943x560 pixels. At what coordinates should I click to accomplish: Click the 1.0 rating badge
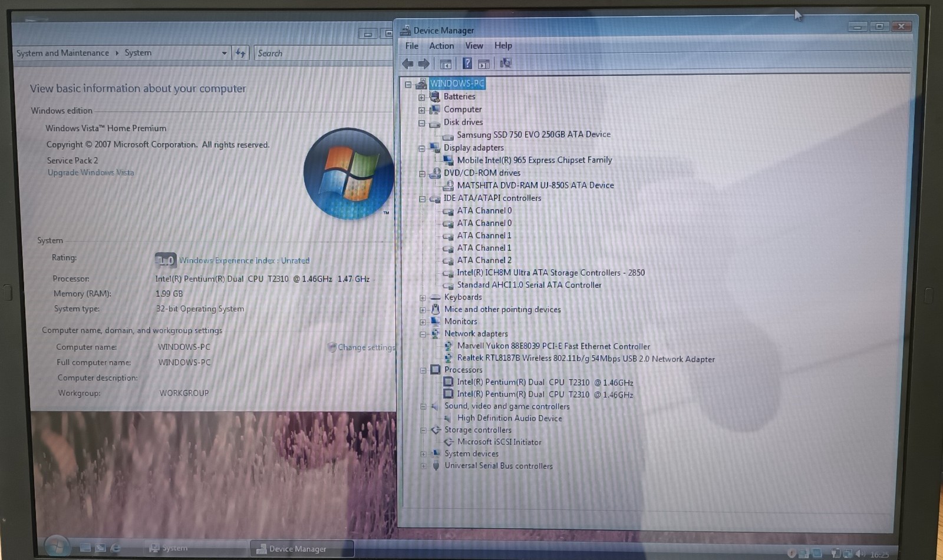click(166, 260)
